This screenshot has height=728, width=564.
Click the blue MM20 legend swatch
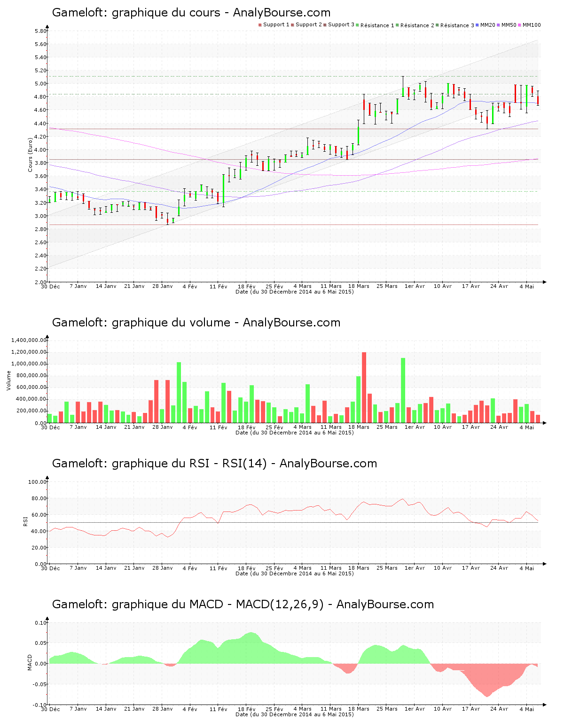pos(477,25)
